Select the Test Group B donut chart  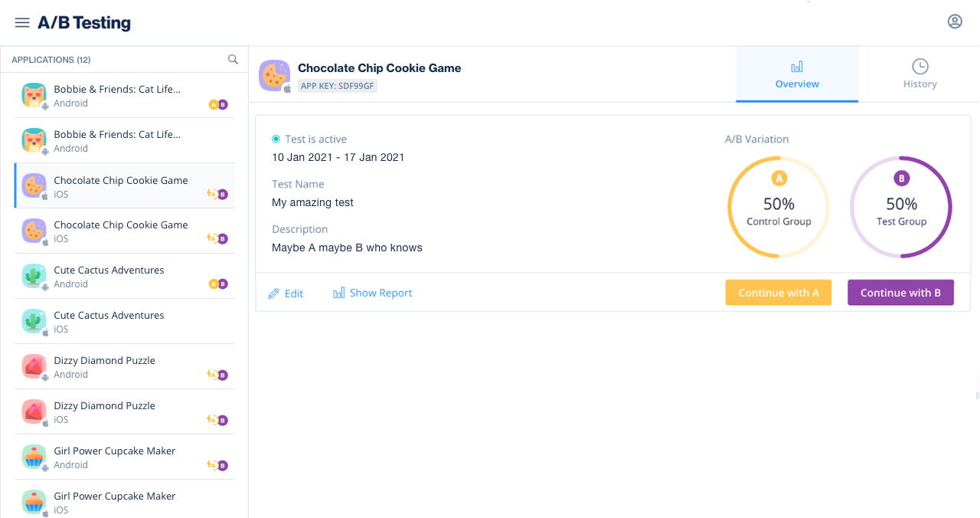pyautogui.click(x=901, y=208)
